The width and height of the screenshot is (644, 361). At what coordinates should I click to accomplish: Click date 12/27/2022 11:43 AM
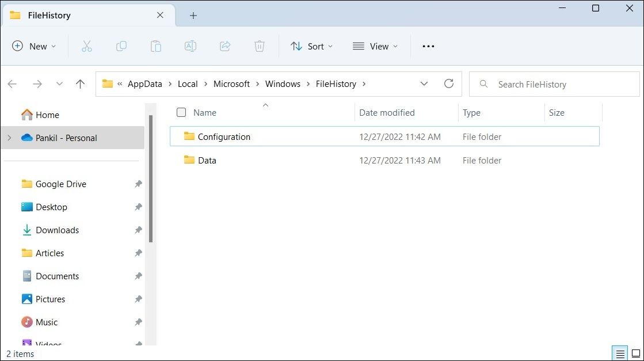[399, 161]
